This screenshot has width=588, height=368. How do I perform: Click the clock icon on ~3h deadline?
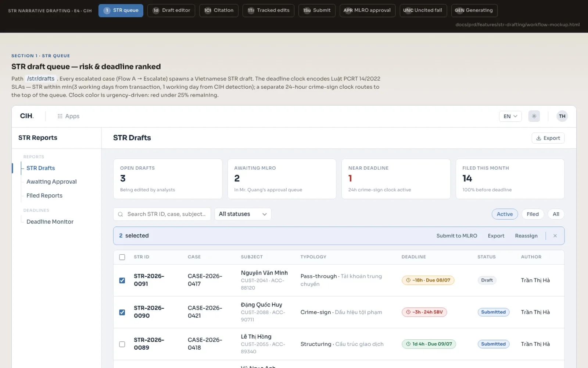coord(408,312)
